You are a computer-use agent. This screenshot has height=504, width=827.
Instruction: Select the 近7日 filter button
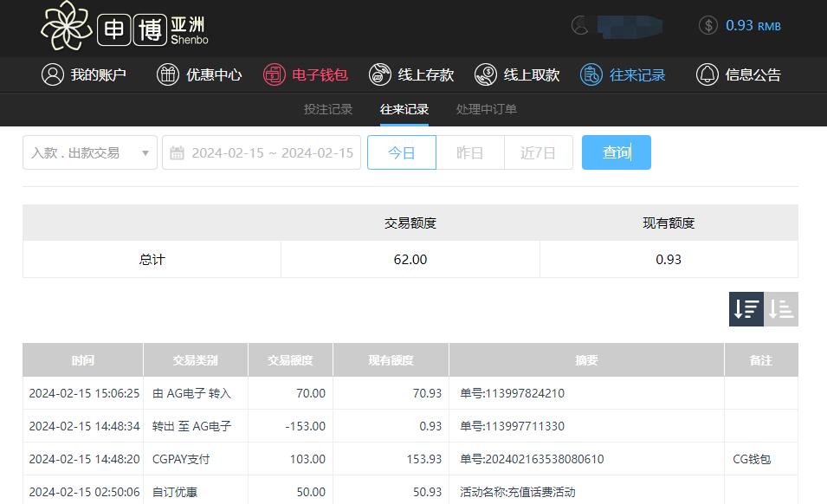(538, 152)
